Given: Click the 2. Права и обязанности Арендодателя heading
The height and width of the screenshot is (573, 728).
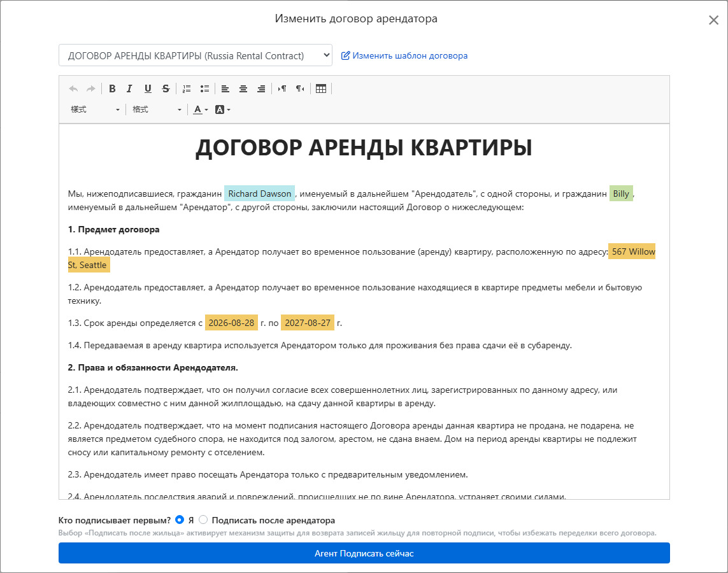Looking at the screenshot, I should click(153, 367).
